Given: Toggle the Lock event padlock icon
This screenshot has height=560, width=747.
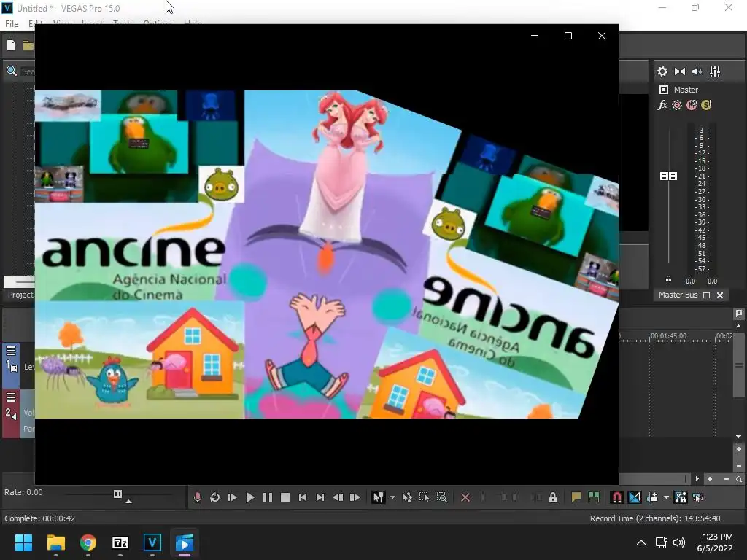Looking at the screenshot, I should tap(553, 497).
